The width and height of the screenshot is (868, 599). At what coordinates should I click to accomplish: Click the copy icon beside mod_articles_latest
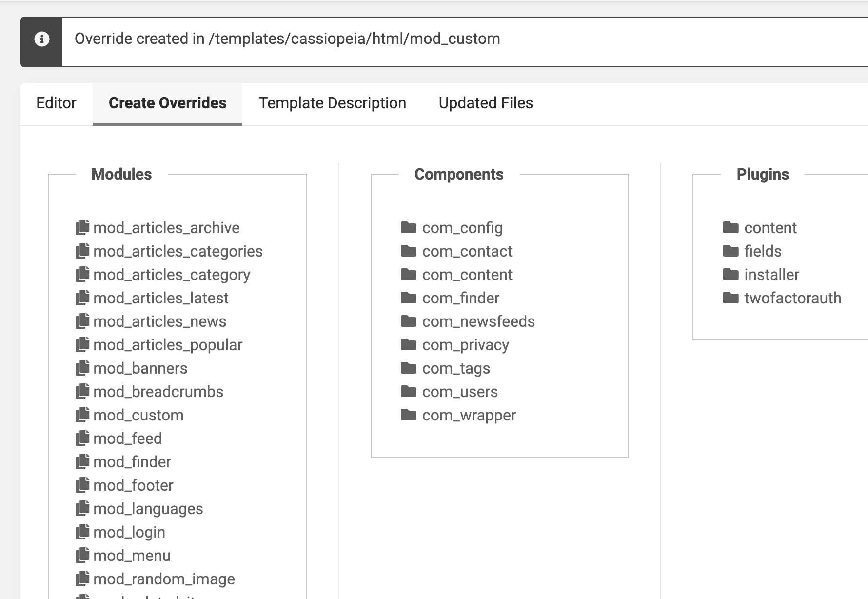click(82, 298)
